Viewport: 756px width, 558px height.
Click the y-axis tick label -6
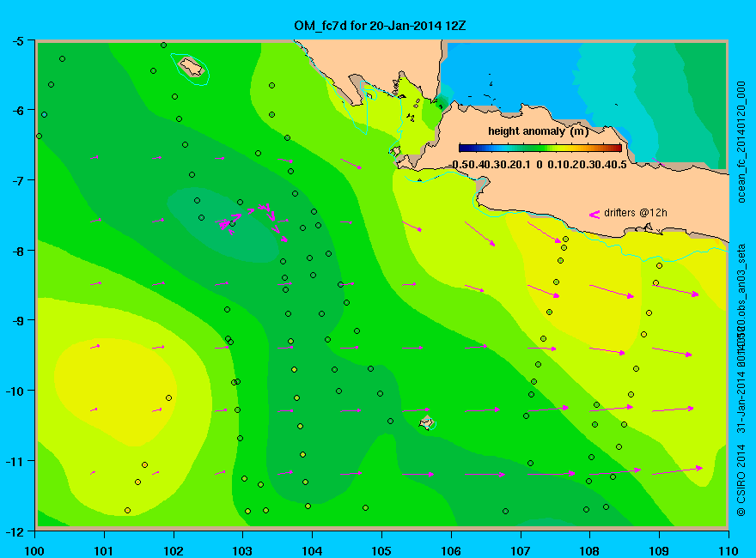point(17,111)
